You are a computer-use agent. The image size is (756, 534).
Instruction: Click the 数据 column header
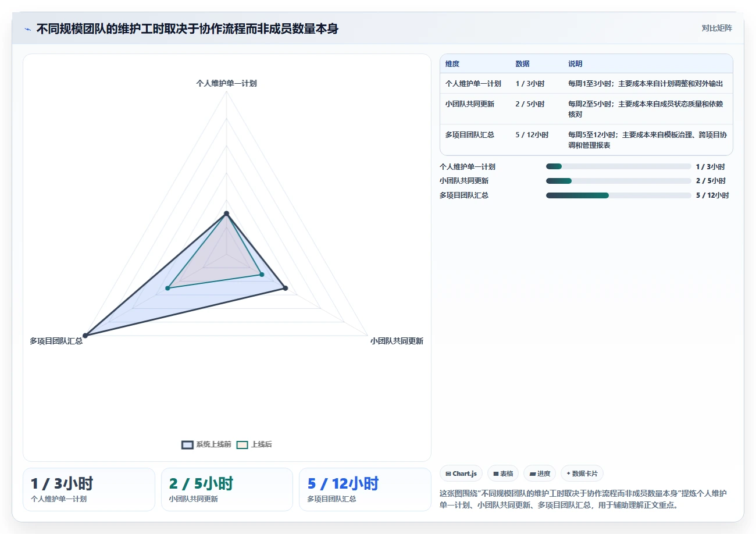[522, 64]
